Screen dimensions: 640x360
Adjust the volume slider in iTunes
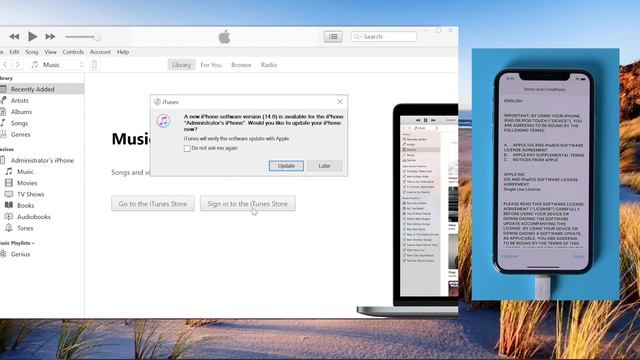pyautogui.click(x=83, y=37)
